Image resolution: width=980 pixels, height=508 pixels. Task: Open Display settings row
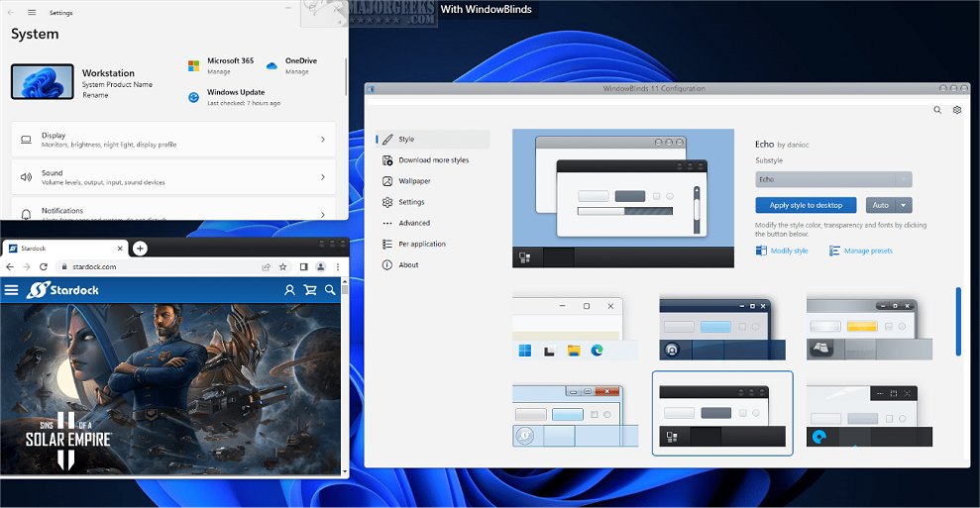[173, 140]
